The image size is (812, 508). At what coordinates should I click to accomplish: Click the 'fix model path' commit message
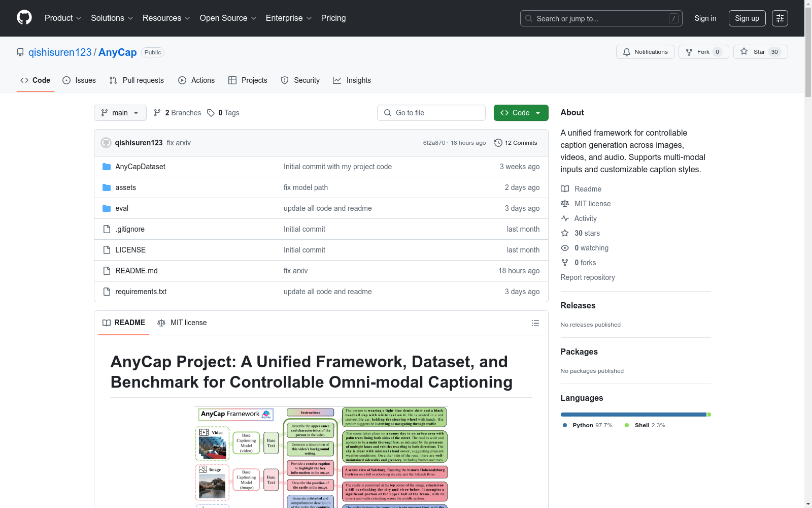pyautogui.click(x=306, y=187)
